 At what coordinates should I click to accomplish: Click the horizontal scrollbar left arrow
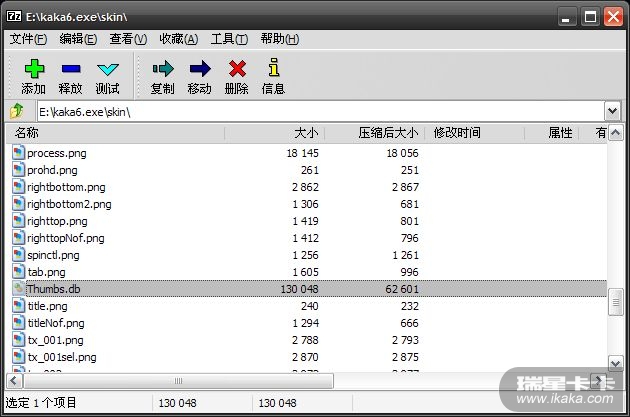[x=14, y=380]
